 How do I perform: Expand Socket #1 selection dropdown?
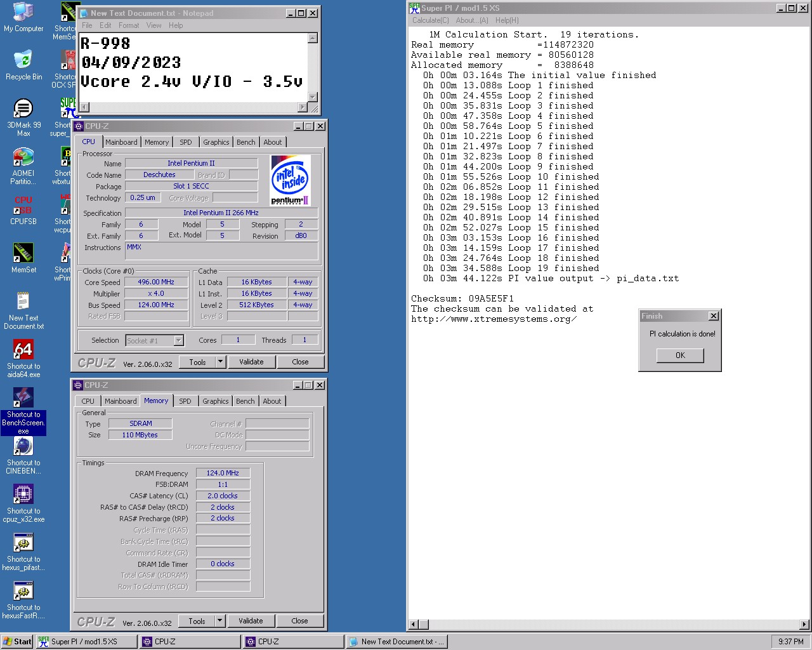tap(179, 341)
